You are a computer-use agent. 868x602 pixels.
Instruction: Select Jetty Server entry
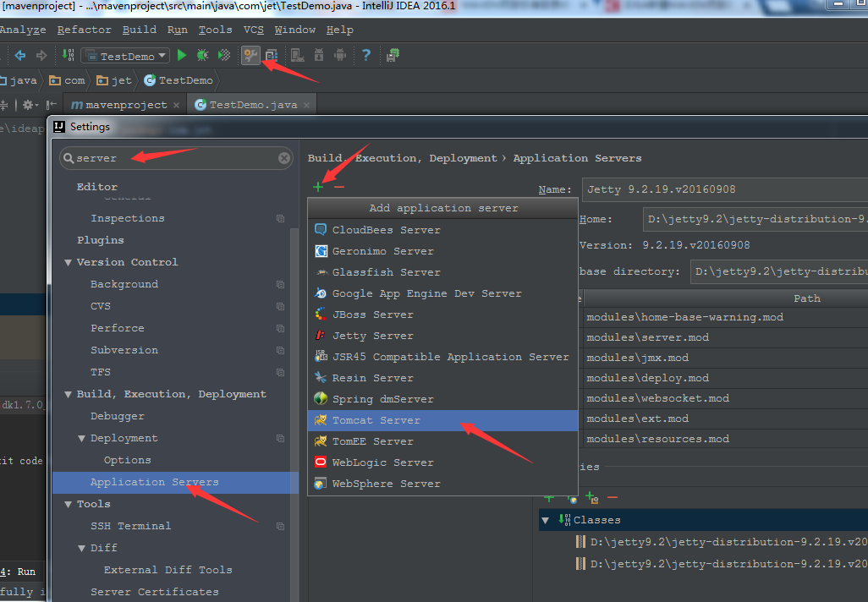(442, 336)
